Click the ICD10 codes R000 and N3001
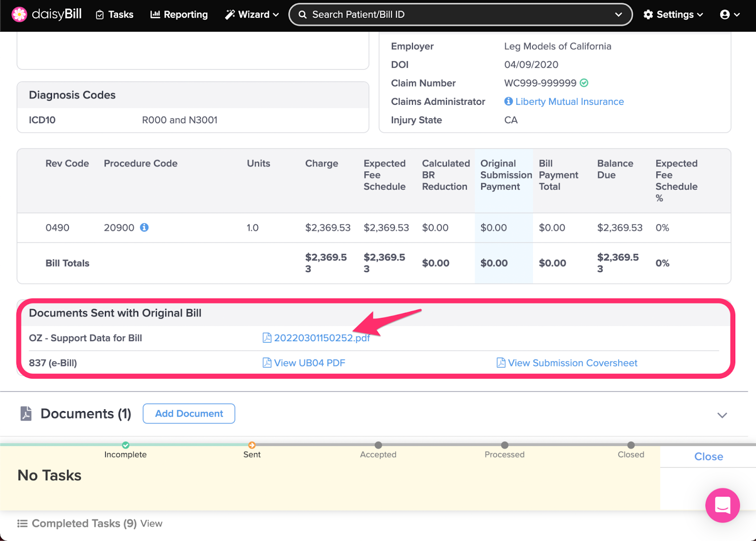 (180, 120)
